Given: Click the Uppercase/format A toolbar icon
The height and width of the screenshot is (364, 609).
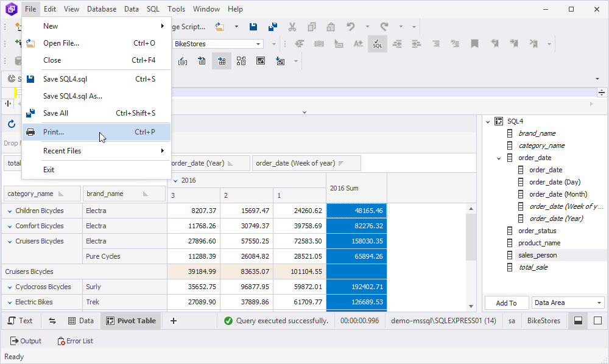Looking at the screenshot, I should coord(358,44).
